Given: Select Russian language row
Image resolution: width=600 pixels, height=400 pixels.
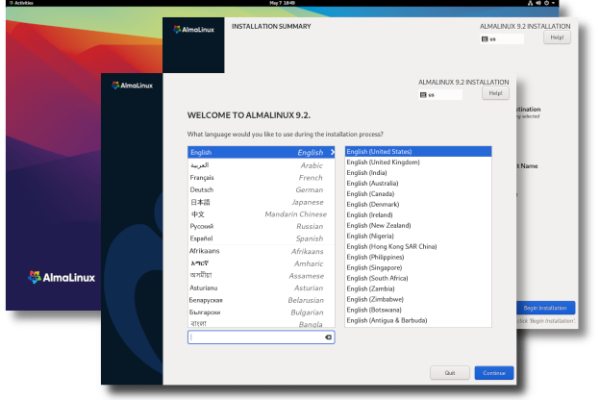Looking at the screenshot, I should pos(261,227).
